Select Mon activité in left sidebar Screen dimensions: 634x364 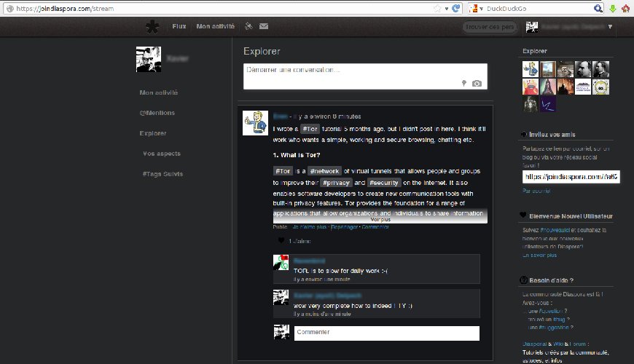[159, 92]
